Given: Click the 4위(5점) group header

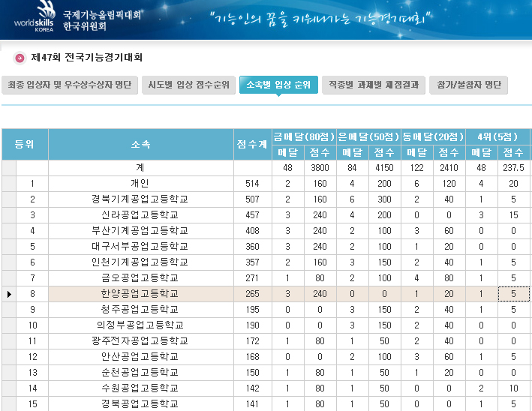Looking at the screenshot, I should (497, 136).
